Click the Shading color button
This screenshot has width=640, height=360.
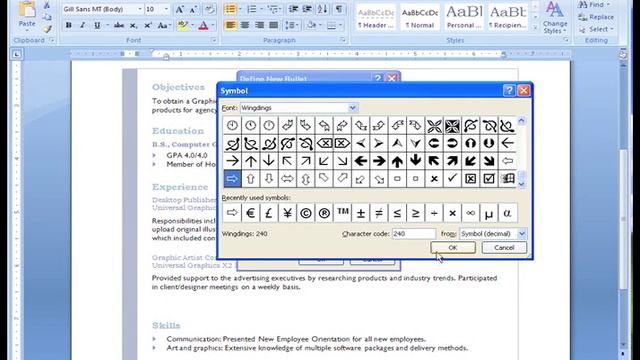[311, 25]
